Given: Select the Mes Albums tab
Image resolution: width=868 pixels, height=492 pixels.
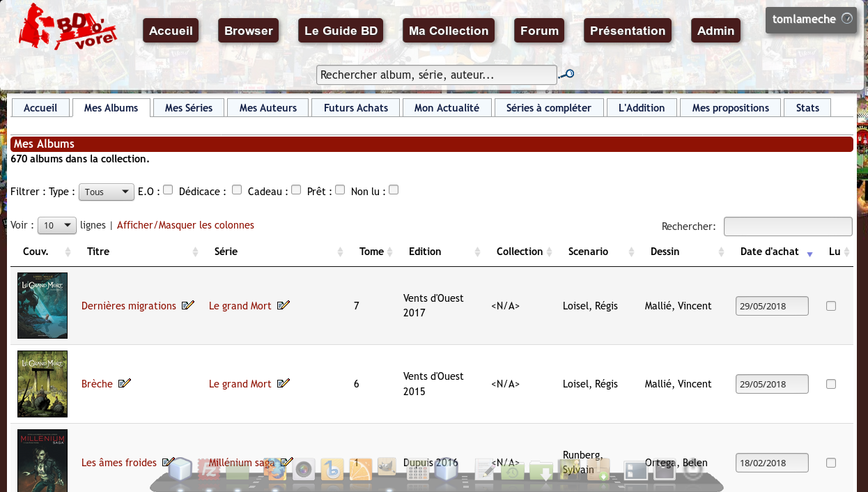Looking at the screenshot, I should coord(111,108).
